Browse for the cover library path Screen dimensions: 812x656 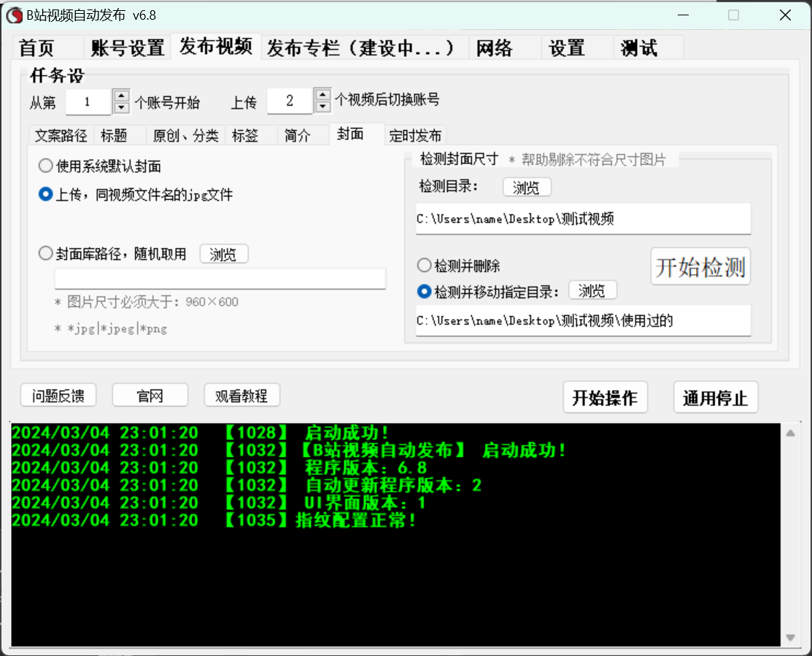224,254
